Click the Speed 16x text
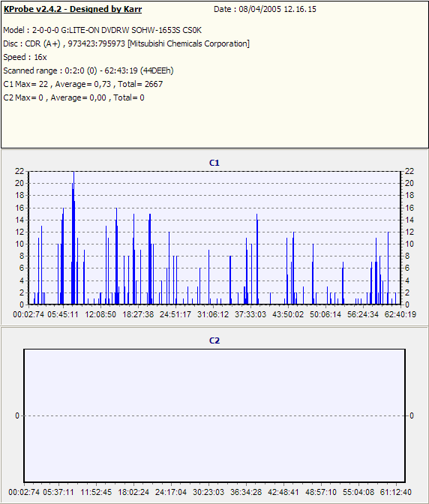This screenshot has height=504, width=429. tap(25, 57)
